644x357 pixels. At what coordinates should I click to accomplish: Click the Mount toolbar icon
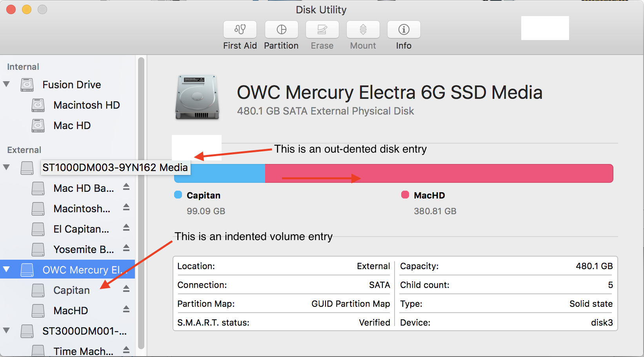point(363,30)
